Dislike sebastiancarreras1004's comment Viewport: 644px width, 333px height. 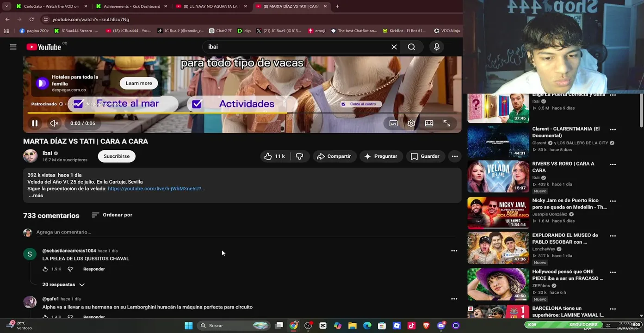pyautogui.click(x=70, y=269)
